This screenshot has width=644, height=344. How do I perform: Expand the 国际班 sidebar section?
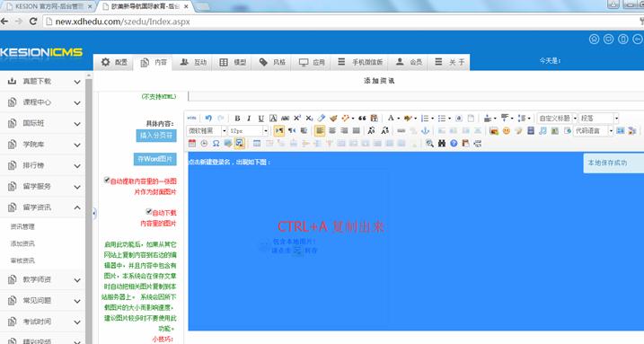[43, 123]
